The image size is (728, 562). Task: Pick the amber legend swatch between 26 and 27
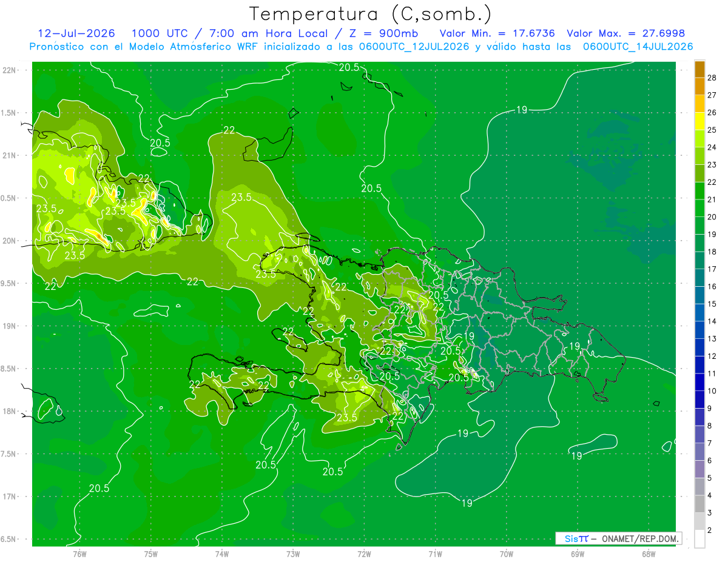point(699,104)
